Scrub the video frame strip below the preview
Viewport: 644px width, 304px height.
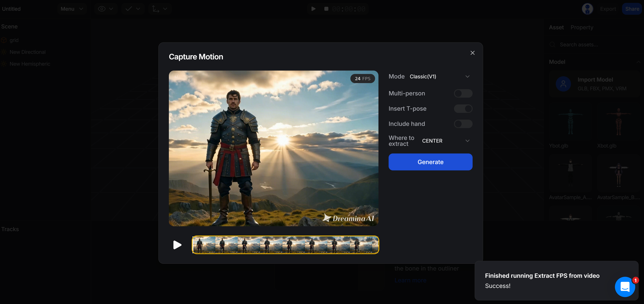285,245
